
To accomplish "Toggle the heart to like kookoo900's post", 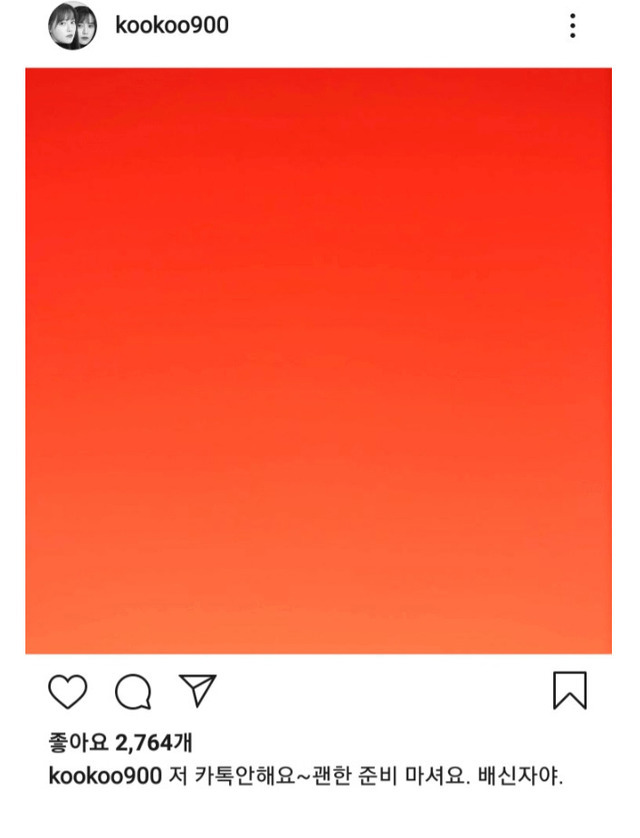I will 68,691.
